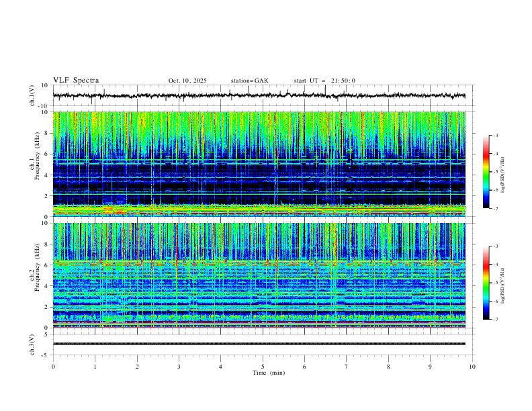Click time axis tick label "7"

coord(347,367)
